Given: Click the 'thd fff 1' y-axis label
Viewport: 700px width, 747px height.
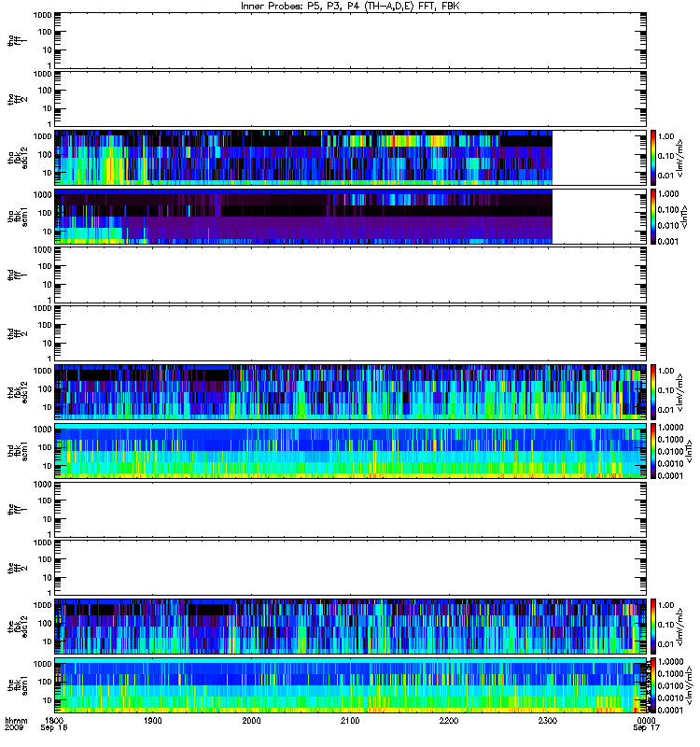Looking at the screenshot, I should click(17, 275).
